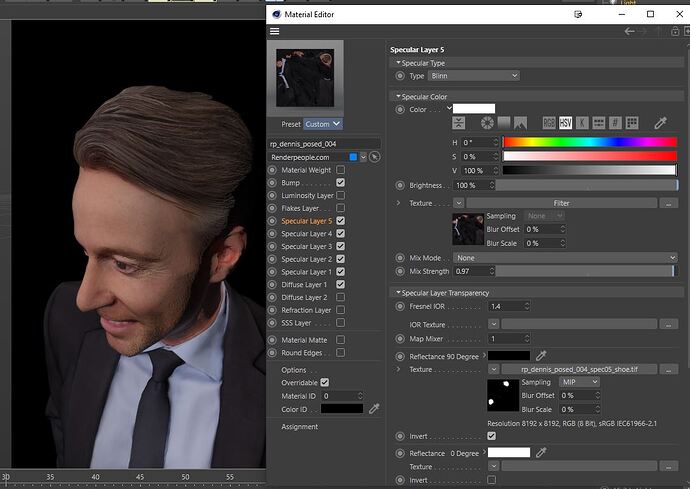The width and height of the screenshot is (690, 489).
Task: Toggle the Bump checkbox
Action: click(341, 182)
